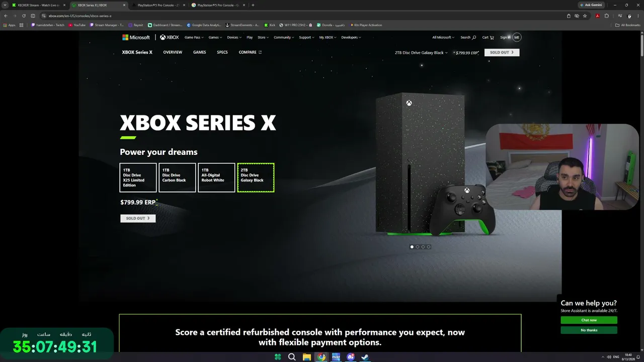Dismiss the assistant with No thanks
The height and width of the screenshot is (362, 644).
click(x=589, y=330)
